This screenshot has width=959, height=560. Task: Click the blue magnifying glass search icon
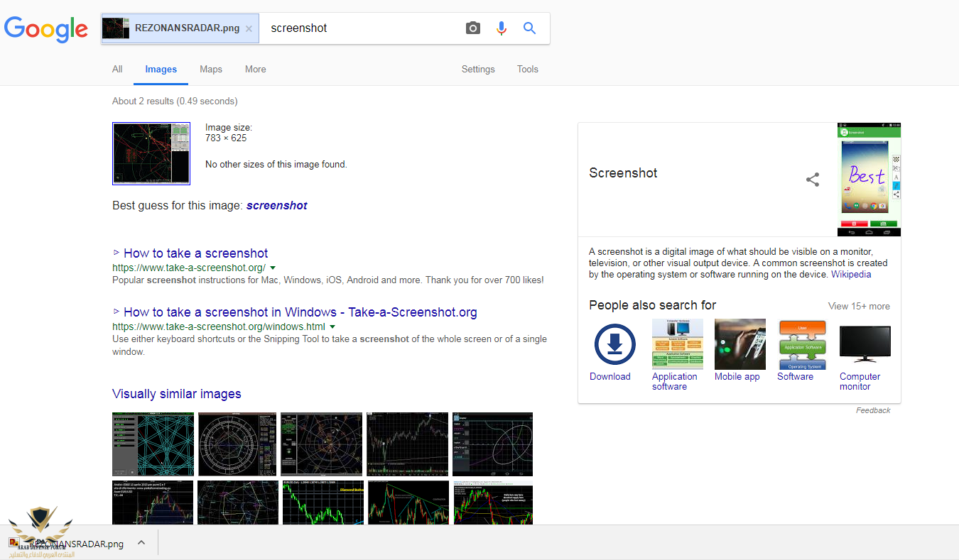[x=529, y=28]
